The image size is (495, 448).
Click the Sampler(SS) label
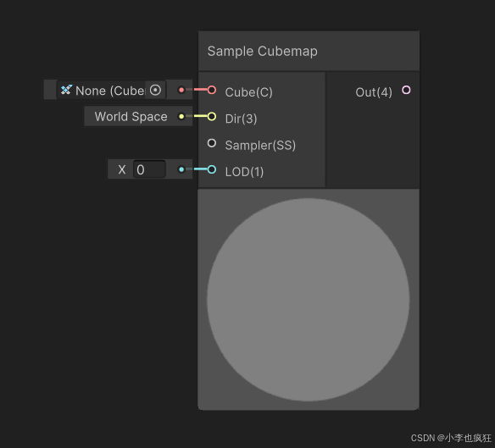[260, 145]
